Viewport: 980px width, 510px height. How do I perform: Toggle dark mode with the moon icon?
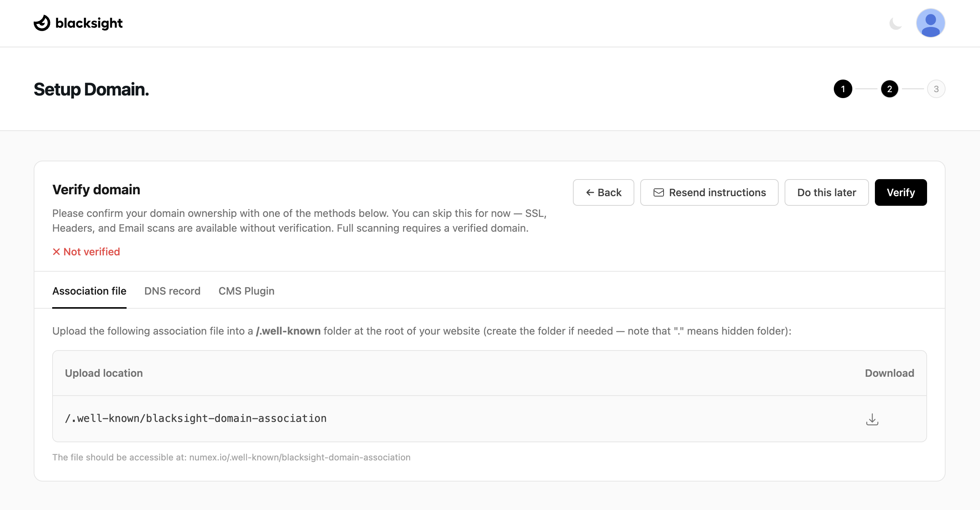tap(895, 23)
